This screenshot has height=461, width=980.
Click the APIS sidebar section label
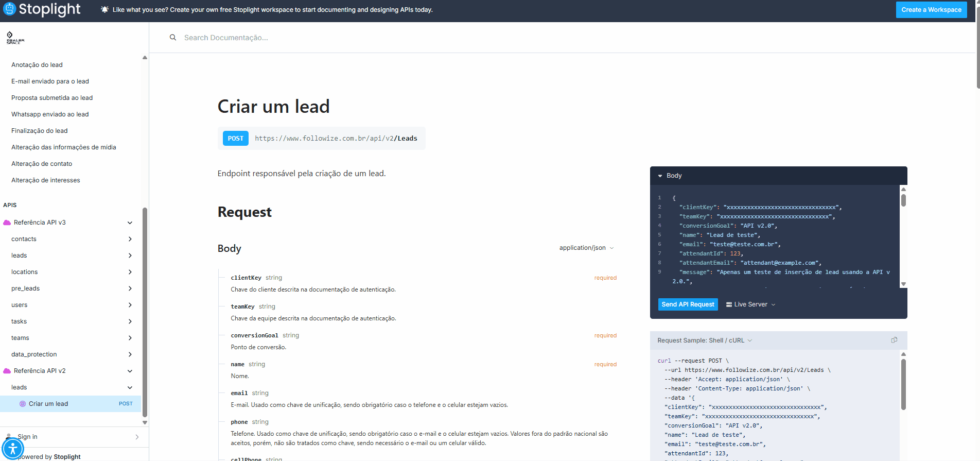coord(10,205)
